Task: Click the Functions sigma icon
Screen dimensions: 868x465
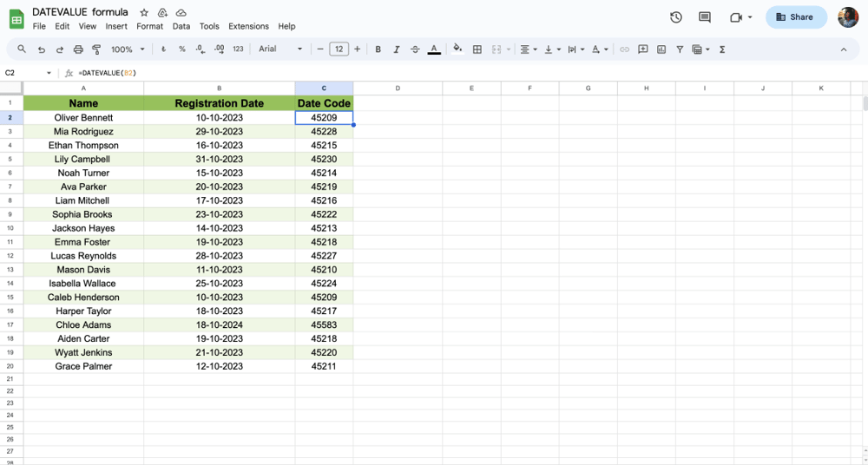Action: pyautogui.click(x=722, y=49)
